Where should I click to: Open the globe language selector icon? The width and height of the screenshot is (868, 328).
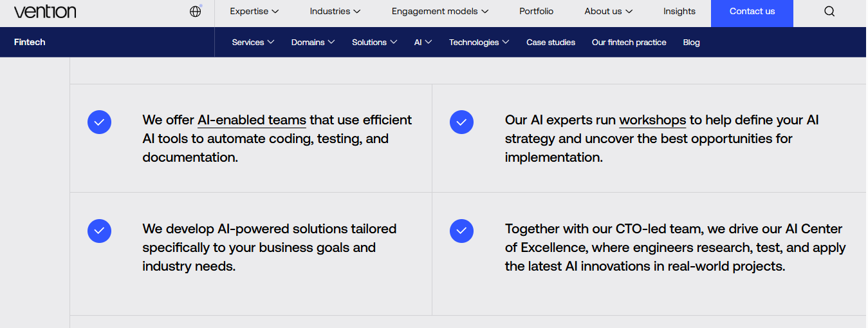[196, 11]
